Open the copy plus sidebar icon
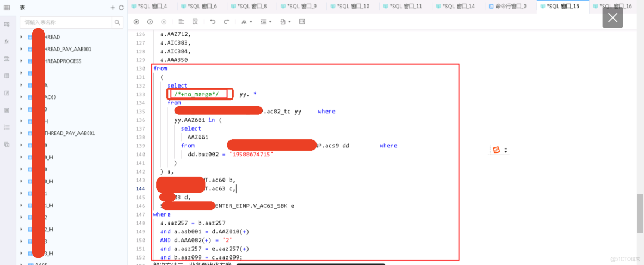 [7, 144]
